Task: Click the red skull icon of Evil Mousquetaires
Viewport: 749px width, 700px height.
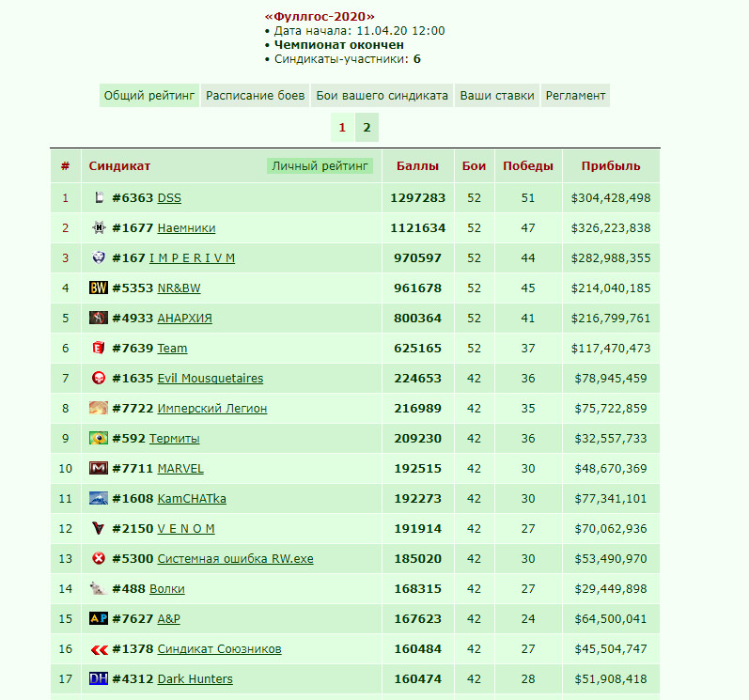Action: pos(99,378)
